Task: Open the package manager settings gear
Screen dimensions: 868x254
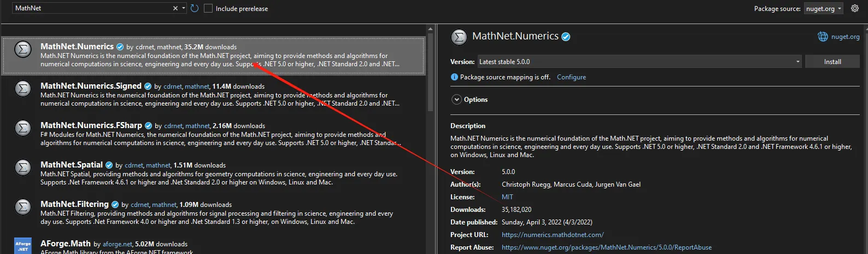Action: point(855,8)
